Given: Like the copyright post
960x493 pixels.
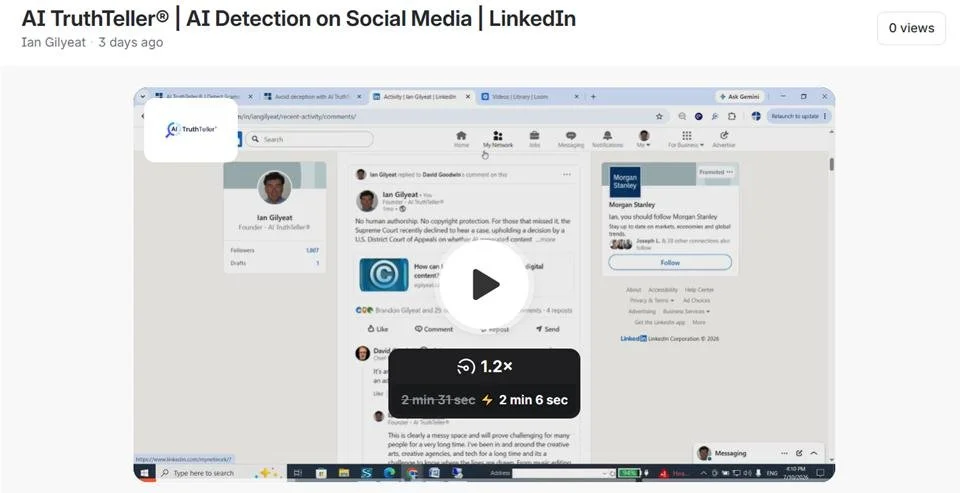Looking at the screenshot, I should point(378,329).
